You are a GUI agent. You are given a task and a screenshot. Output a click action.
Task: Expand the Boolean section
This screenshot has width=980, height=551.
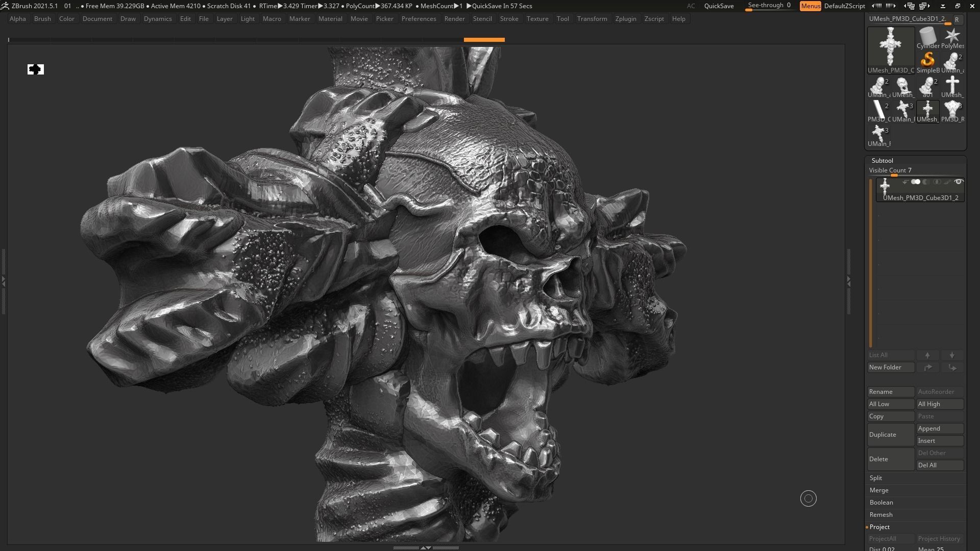tap(881, 503)
